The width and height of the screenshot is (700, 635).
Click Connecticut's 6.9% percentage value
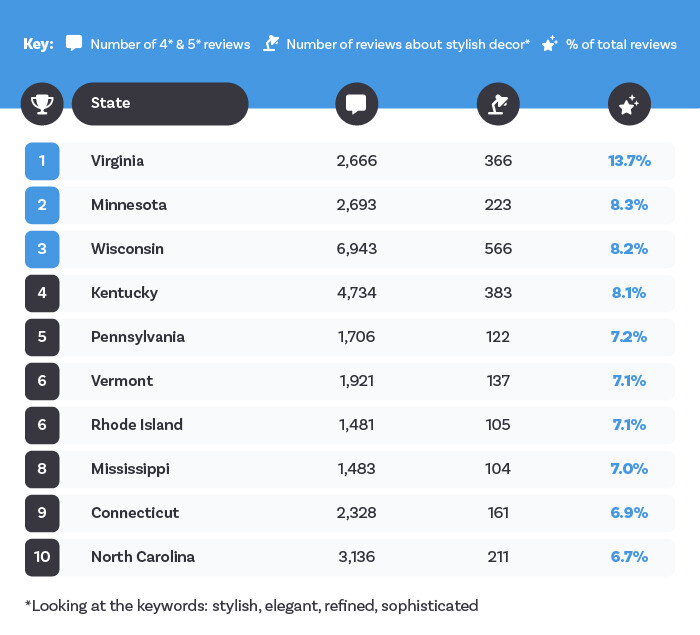point(629,513)
